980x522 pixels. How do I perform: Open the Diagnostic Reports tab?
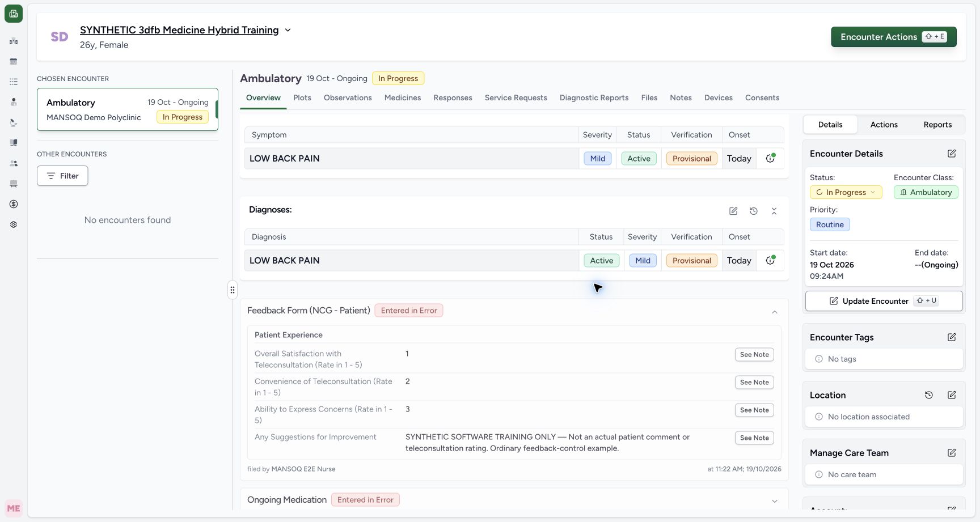594,97
